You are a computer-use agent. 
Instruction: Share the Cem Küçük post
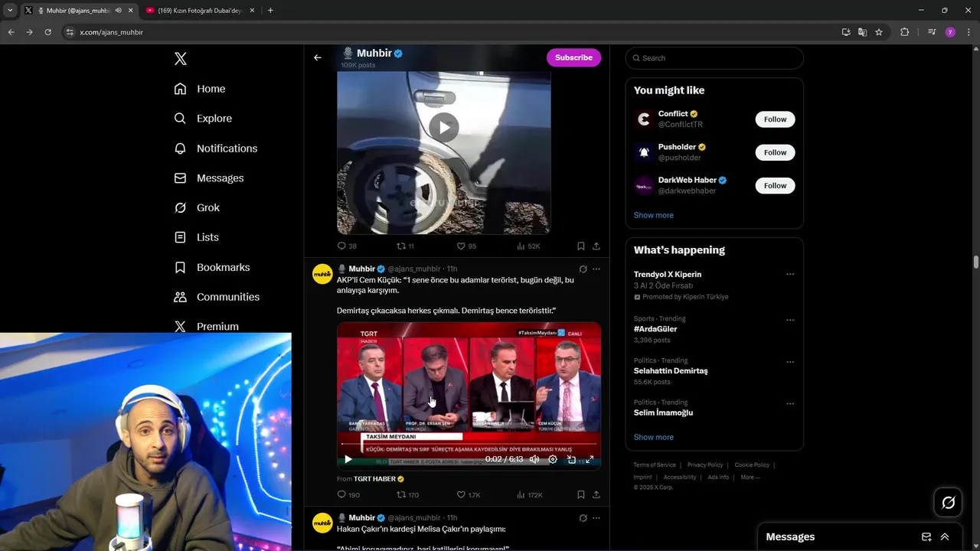[x=596, y=495]
